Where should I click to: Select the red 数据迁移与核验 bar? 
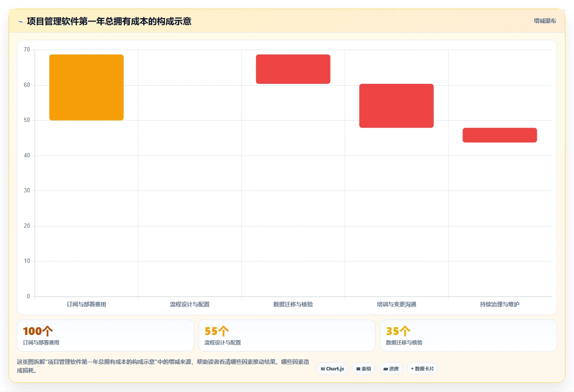293,69
